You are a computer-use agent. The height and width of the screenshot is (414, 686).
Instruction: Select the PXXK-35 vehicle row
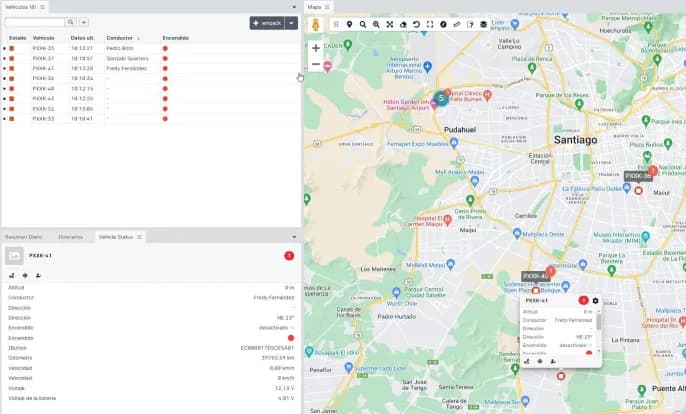point(150,48)
